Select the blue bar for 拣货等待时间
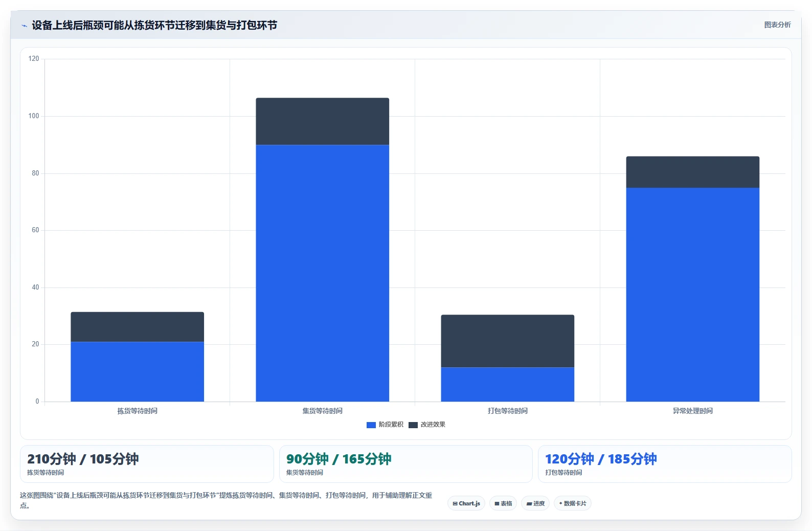Screen dimensions: 812x531 [x=137, y=371]
